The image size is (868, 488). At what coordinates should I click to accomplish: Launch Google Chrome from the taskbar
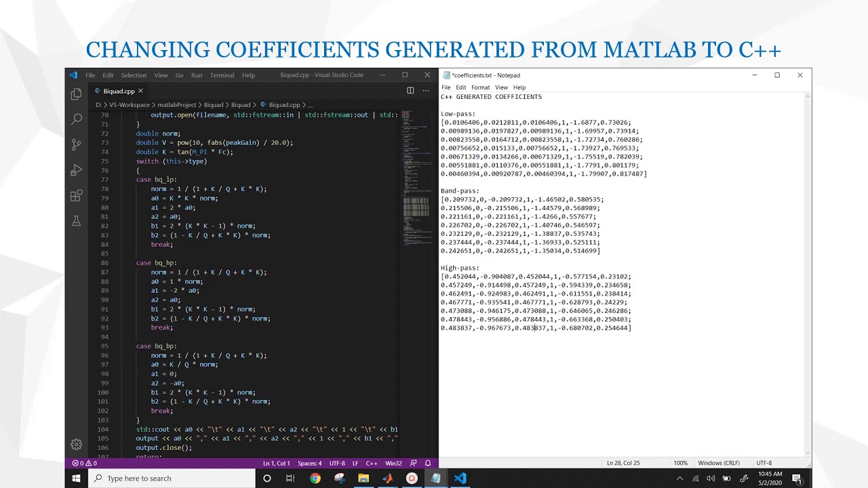(315, 478)
